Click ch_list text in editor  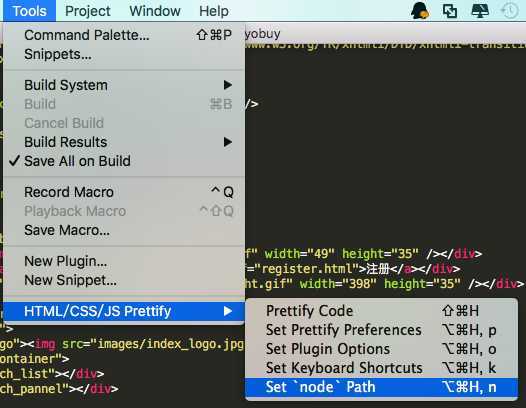[24, 374]
